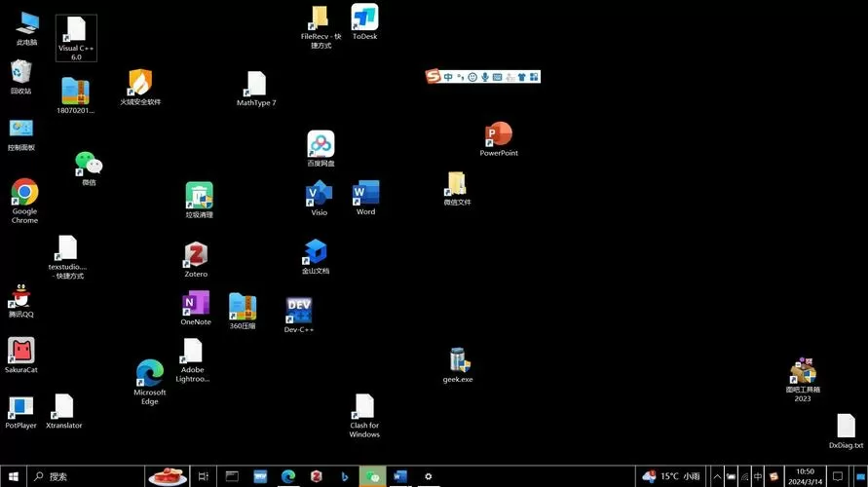Open the clock showing 10:50 2024/3/14
This screenshot has height=487, width=868.
click(x=806, y=476)
